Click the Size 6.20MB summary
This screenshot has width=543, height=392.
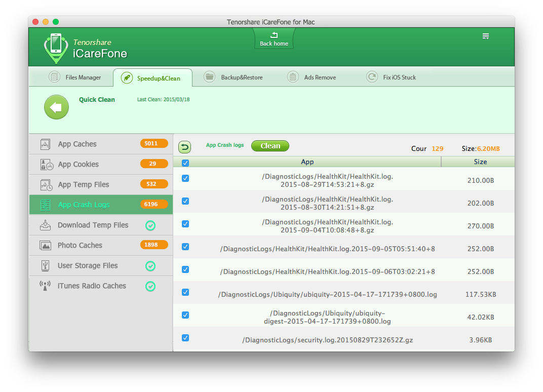tap(481, 148)
